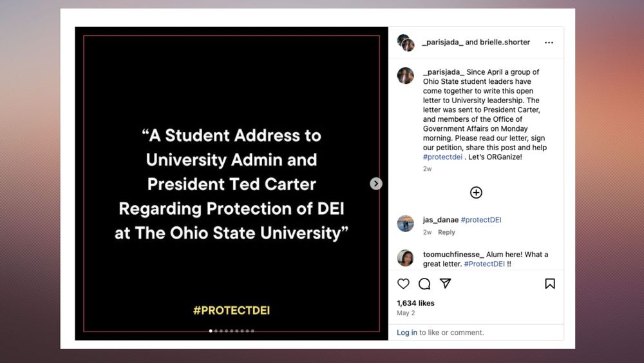Click the _parisjada_ username in the header

pyautogui.click(x=442, y=43)
